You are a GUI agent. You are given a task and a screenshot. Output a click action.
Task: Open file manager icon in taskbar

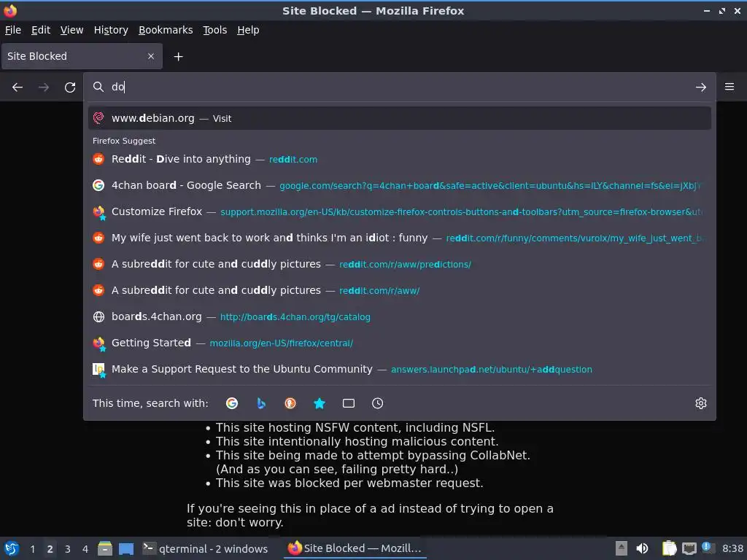105,548
